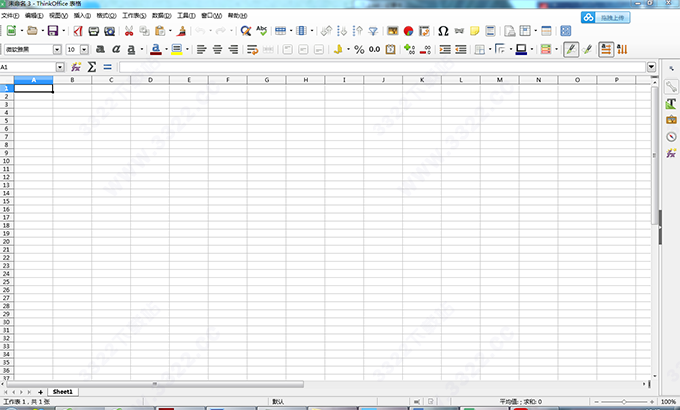The height and width of the screenshot is (410, 680).
Task: Click the Print icon
Action: click(94, 31)
